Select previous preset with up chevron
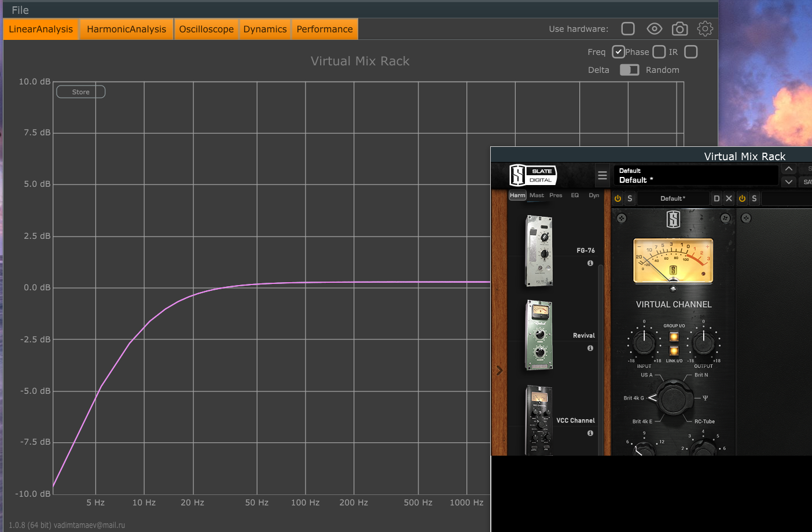The width and height of the screenshot is (812, 532). tap(789, 169)
